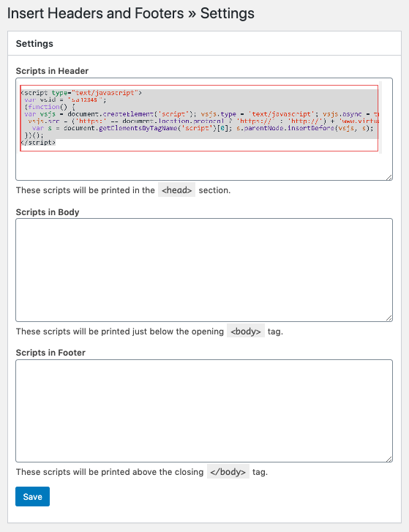The image size is (409, 532).
Task: Click the 'Scripts in Header' label
Action: click(x=52, y=71)
